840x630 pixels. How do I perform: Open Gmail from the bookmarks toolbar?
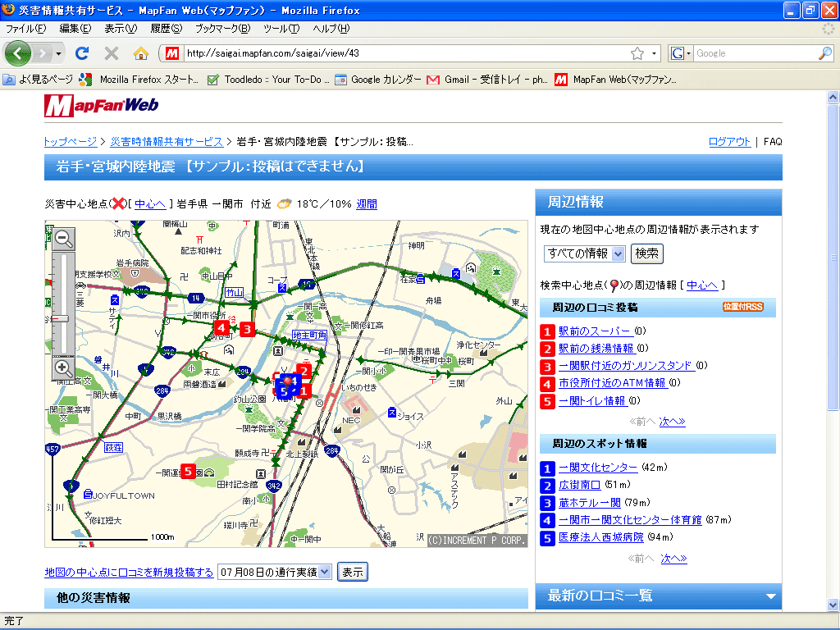(x=481, y=80)
